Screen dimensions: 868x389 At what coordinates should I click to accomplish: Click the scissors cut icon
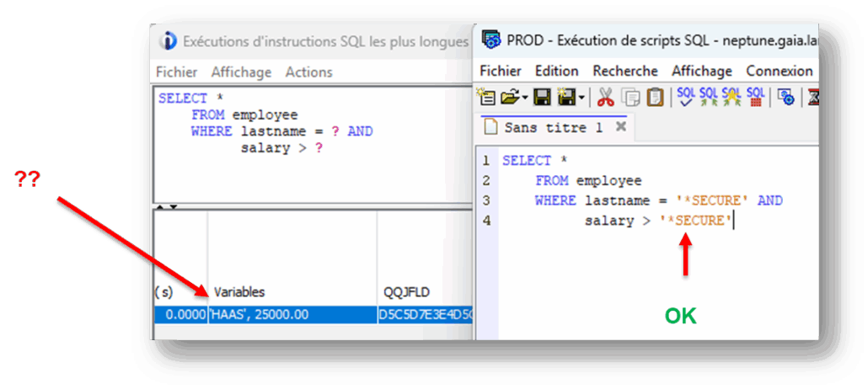tap(605, 97)
